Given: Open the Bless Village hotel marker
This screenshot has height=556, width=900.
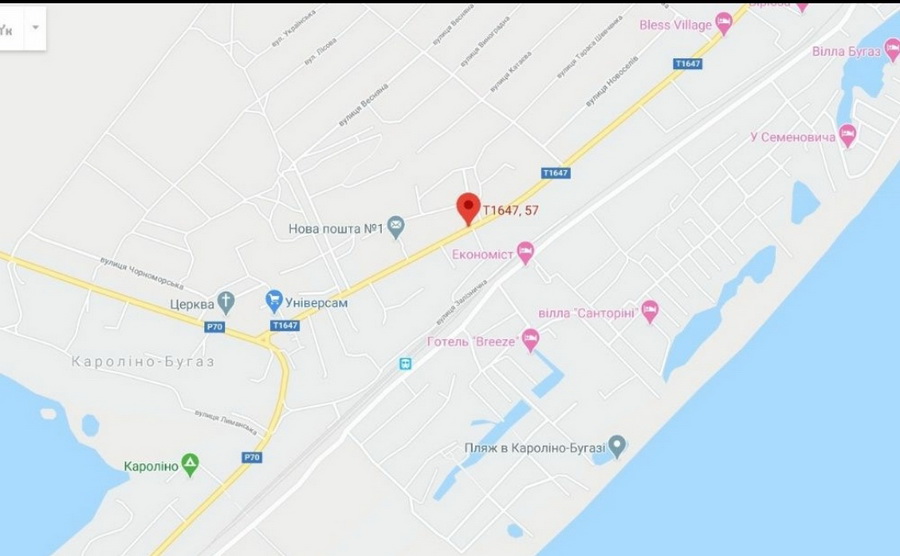Looking at the screenshot, I should (724, 24).
